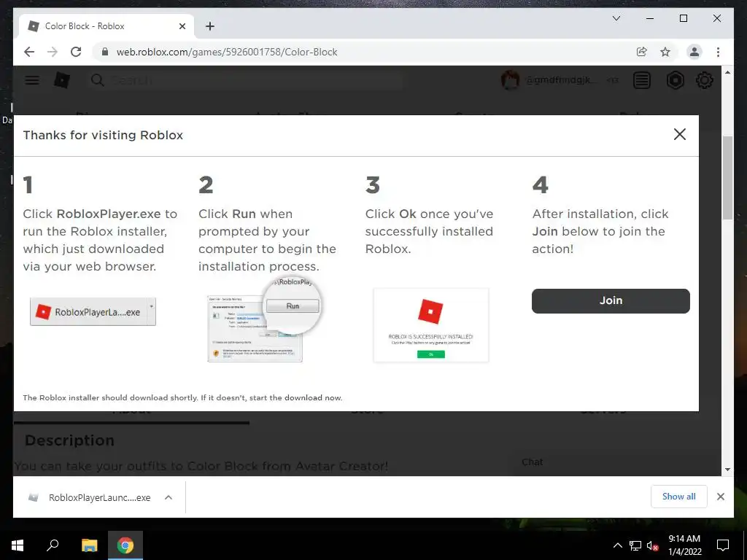Open the Windows Start menu
747x560 pixels.
point(18,545)
